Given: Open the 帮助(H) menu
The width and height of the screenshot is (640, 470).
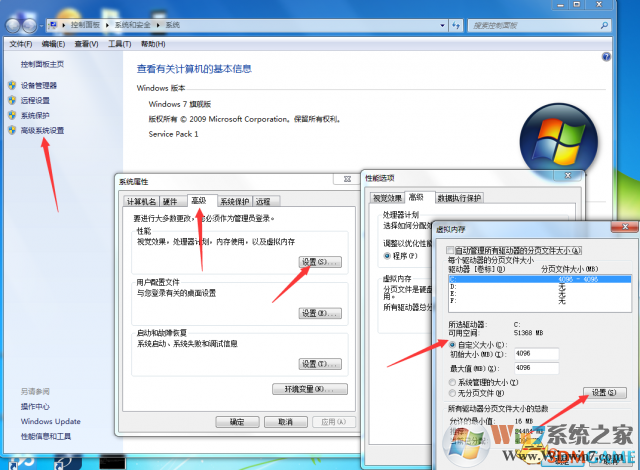Looking at the screenshot, I should 153,44.
